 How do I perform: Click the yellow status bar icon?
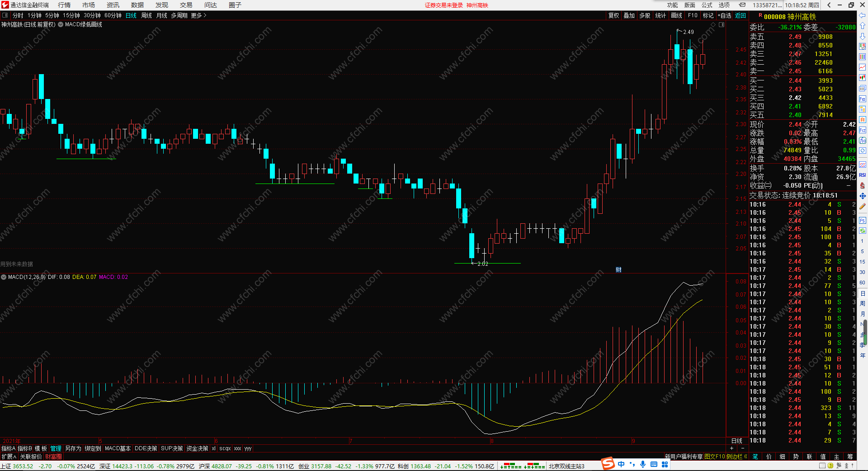pos(830,466)
